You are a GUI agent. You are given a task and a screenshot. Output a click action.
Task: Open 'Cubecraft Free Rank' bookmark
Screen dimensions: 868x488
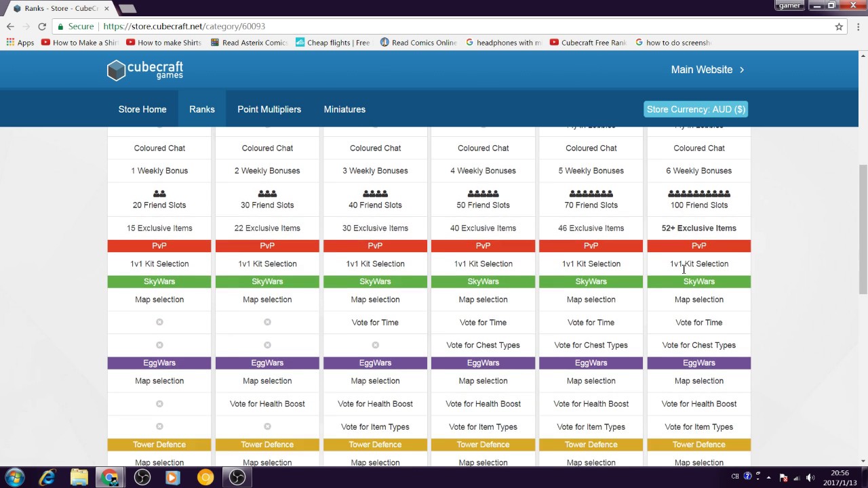tap(589, 42)
